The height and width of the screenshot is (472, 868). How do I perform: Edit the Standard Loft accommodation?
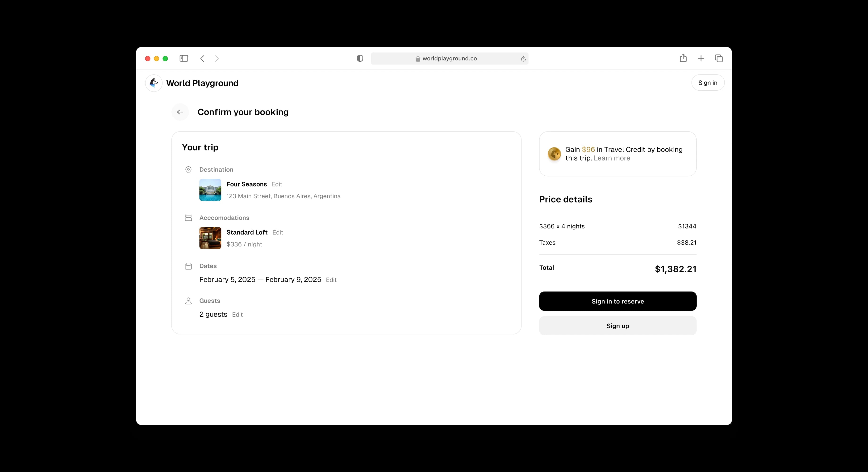point(278,232)
